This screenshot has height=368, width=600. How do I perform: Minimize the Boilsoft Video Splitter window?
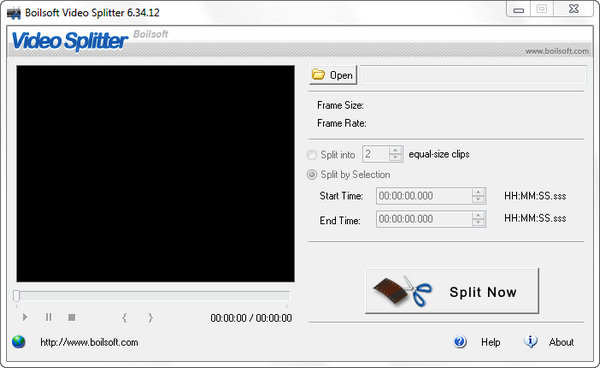click(518, 9)
